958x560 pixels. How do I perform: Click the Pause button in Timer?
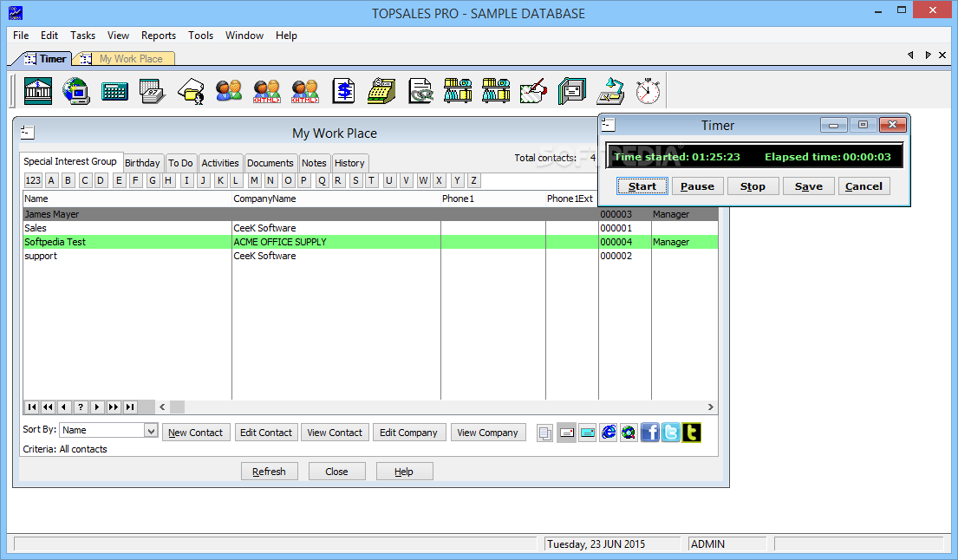coord(697,186)
